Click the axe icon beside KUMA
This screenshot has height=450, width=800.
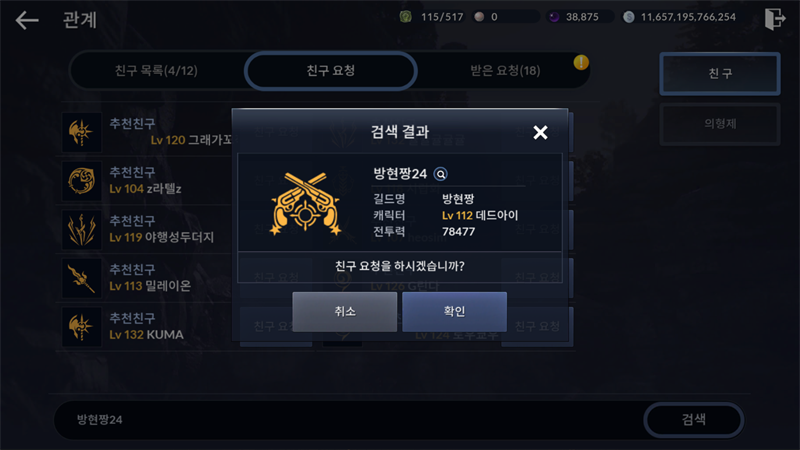(x=82, y=327)
